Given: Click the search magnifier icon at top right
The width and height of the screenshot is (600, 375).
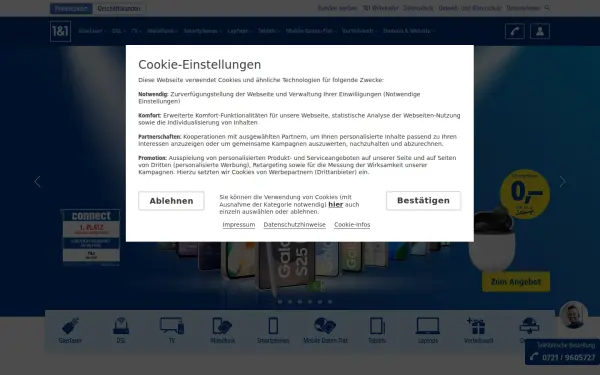Looking at the screenshot, I should point(548,8).
